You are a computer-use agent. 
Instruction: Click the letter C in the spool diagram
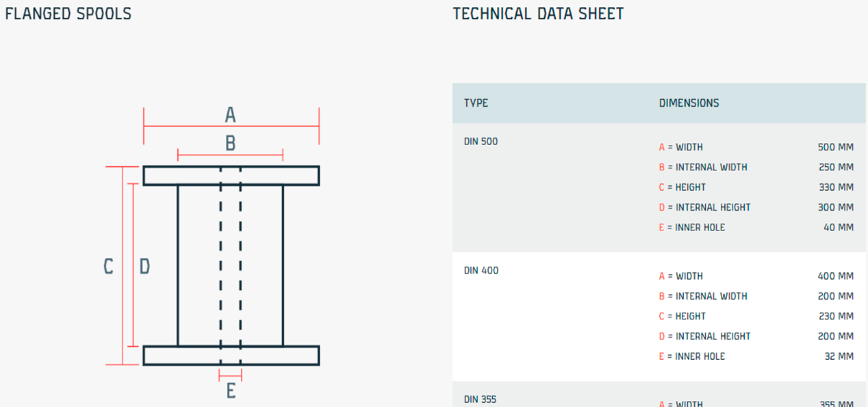pos(108,266)
